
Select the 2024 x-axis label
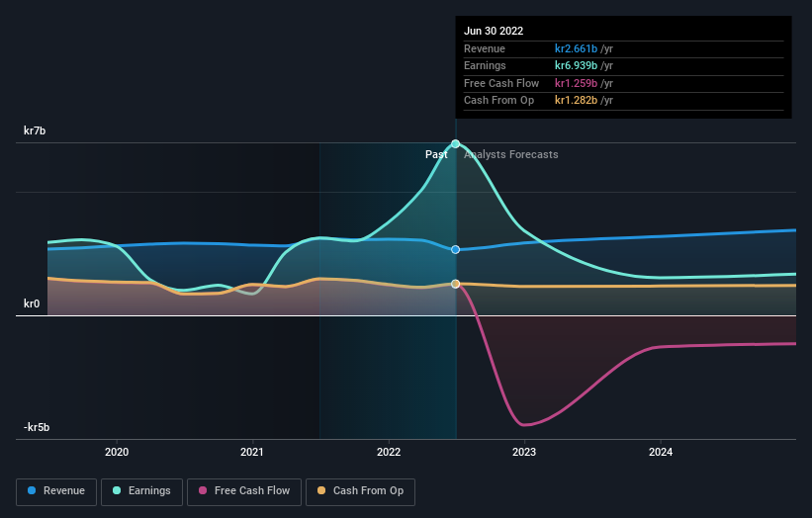(661, 452)
